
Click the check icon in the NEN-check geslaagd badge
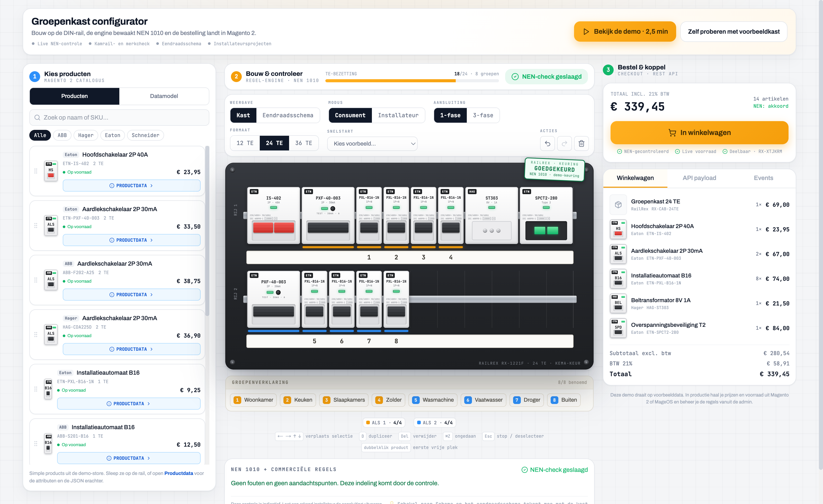(515, 77)
